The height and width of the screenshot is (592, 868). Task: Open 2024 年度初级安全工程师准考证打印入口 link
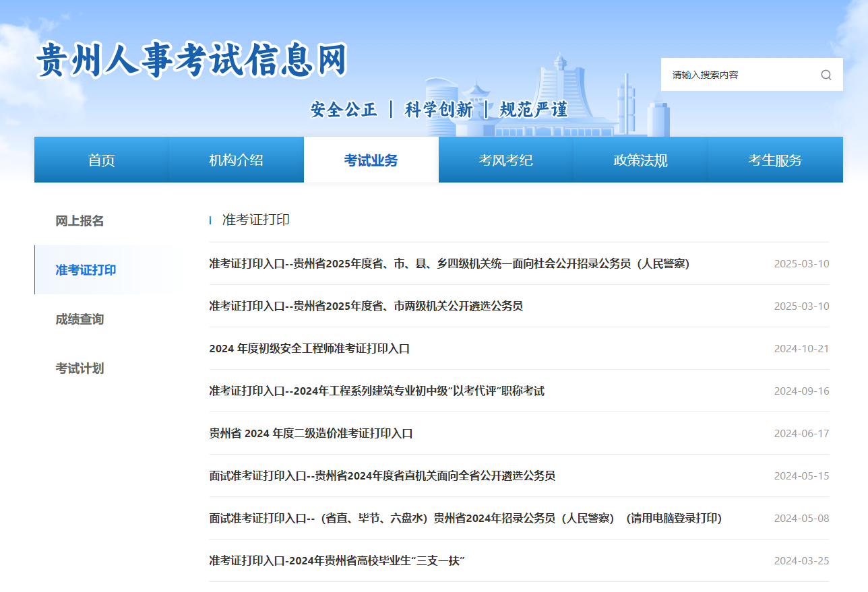(309, 348)
